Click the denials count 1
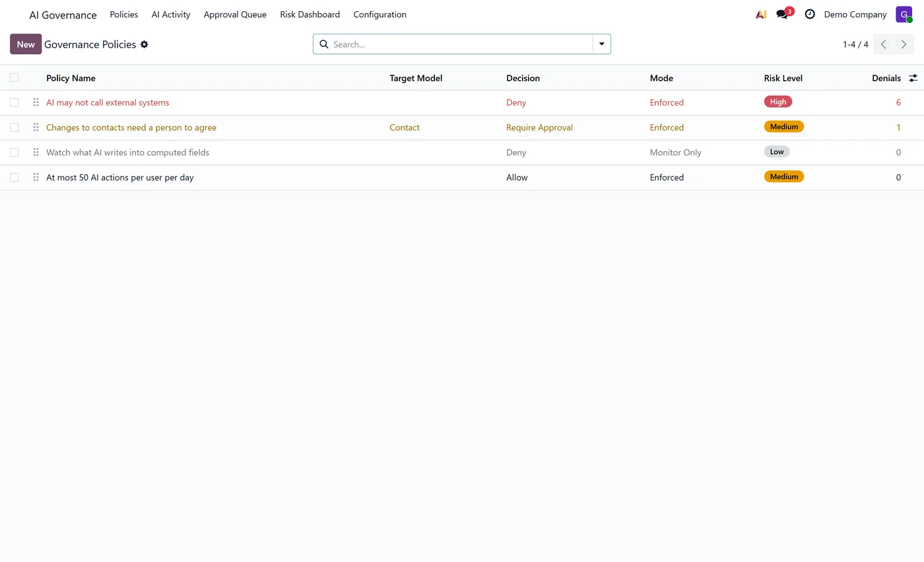924x562 pixels. click(x=898, y=127)
